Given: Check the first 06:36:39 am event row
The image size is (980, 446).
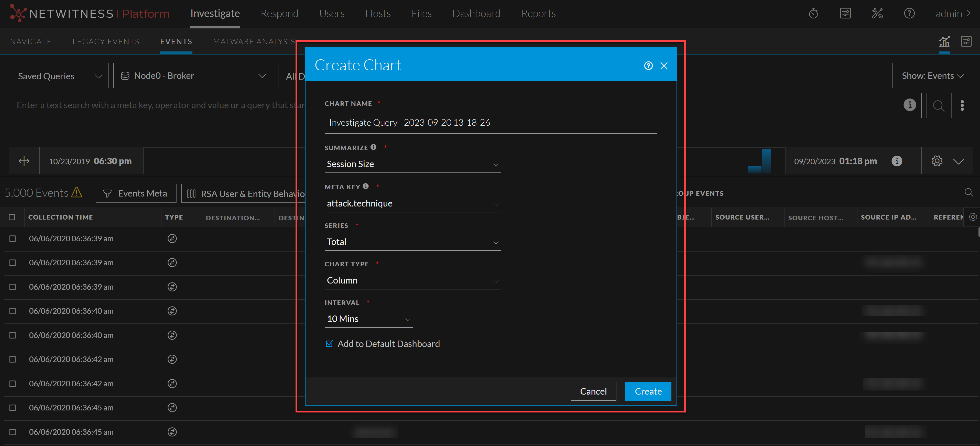Looking at the screenshot, I should pos(13,238).
